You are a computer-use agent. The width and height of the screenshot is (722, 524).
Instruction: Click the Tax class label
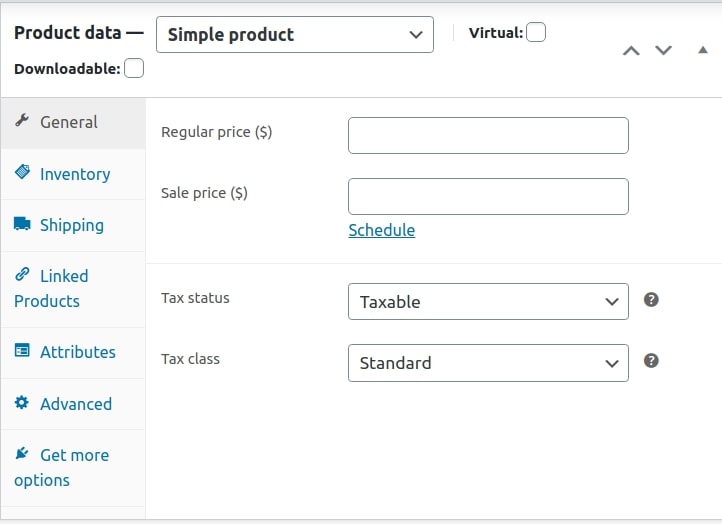click(x=190, y=359)
